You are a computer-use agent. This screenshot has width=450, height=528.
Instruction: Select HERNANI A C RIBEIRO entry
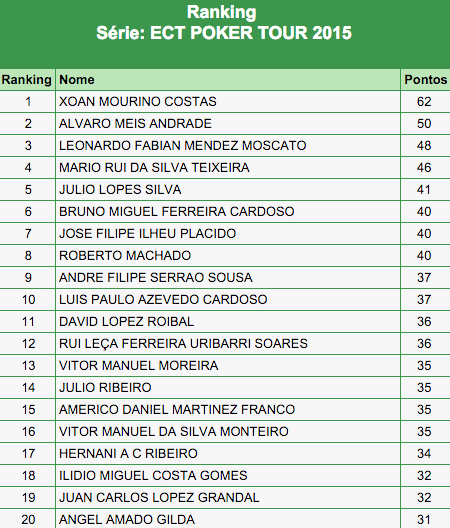pyautogui.click(x=128, y=454)
